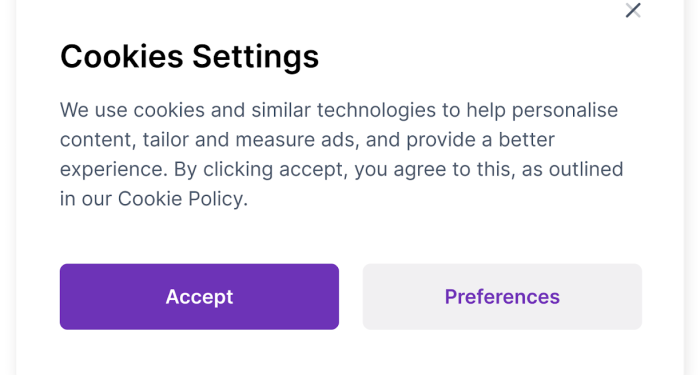Viewport: 700px width, 375px height.
Task: Open cookie Preferences
Action: [x=502, y=296]
